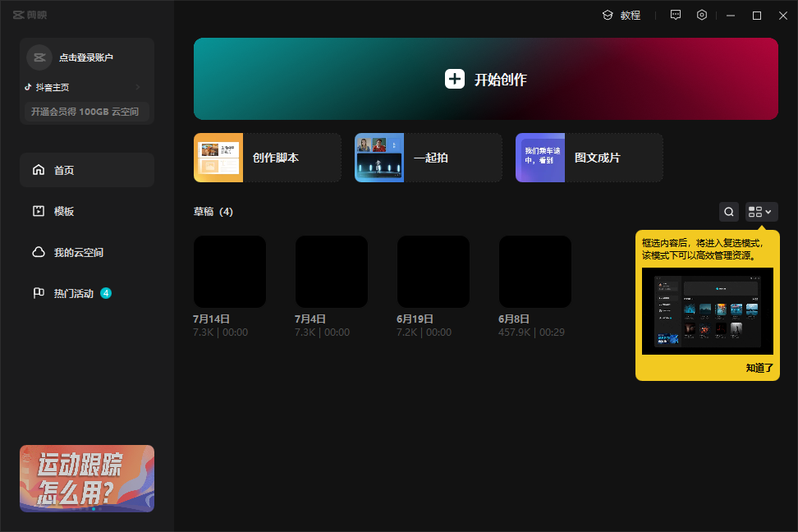Click the 6月19日 draft title
The width and height of the screenshot is (798, 532).
[x=415, y=319]
